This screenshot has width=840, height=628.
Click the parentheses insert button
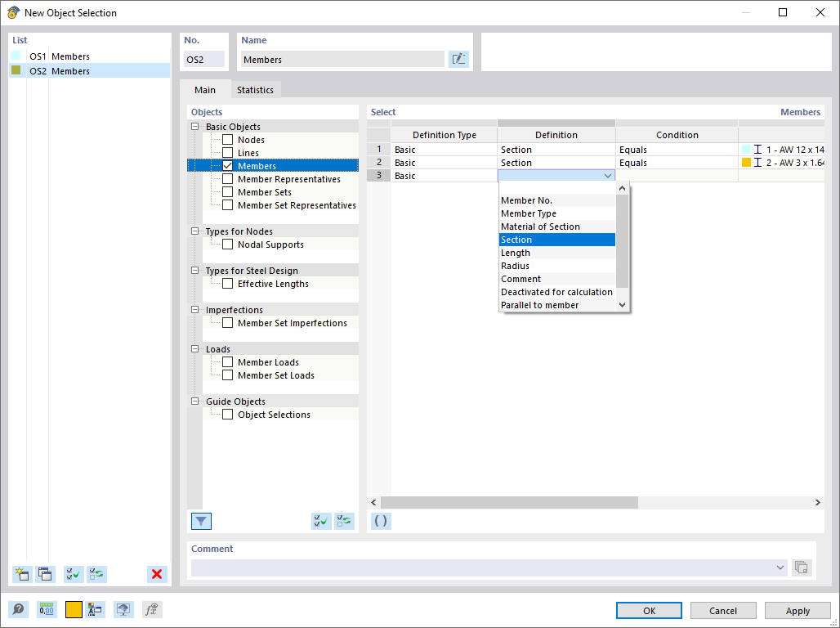click(x=381, y=521)
